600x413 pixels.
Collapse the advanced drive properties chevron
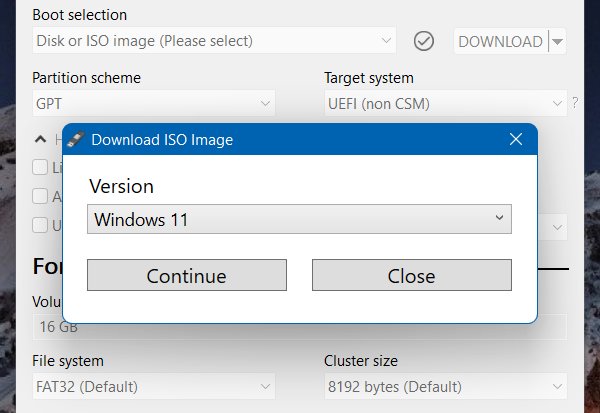(40, 140)
